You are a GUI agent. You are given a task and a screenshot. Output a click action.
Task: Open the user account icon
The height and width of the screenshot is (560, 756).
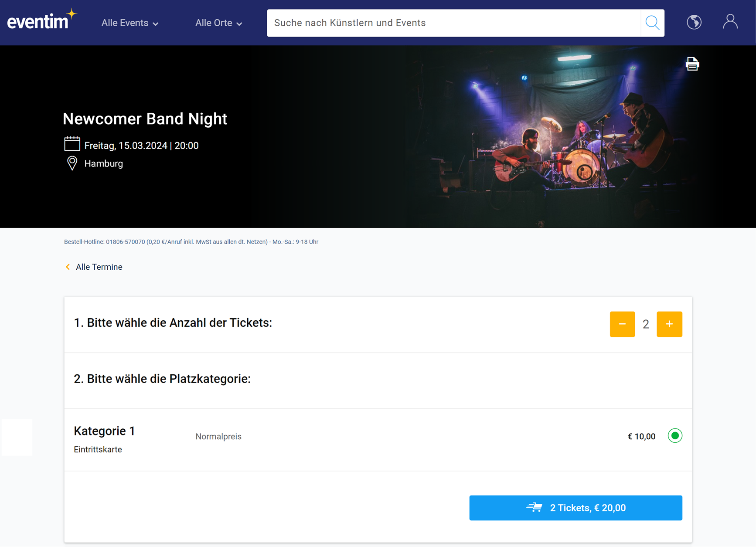(x=730, y=22)
